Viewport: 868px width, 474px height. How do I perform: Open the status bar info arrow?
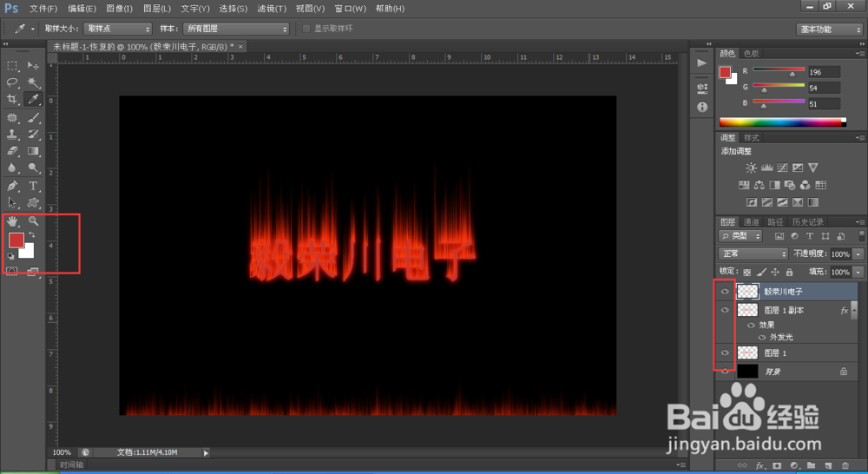[x=206, y=453]
